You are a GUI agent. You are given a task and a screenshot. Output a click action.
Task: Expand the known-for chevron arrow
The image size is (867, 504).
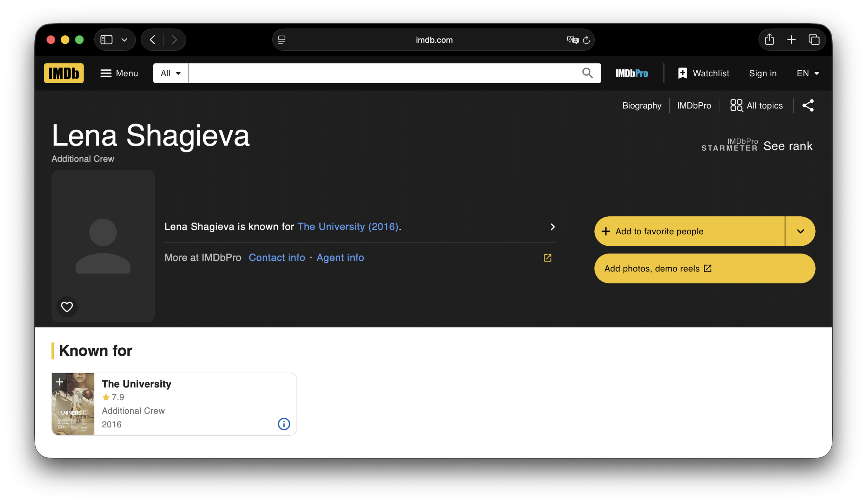coord(552,227)
